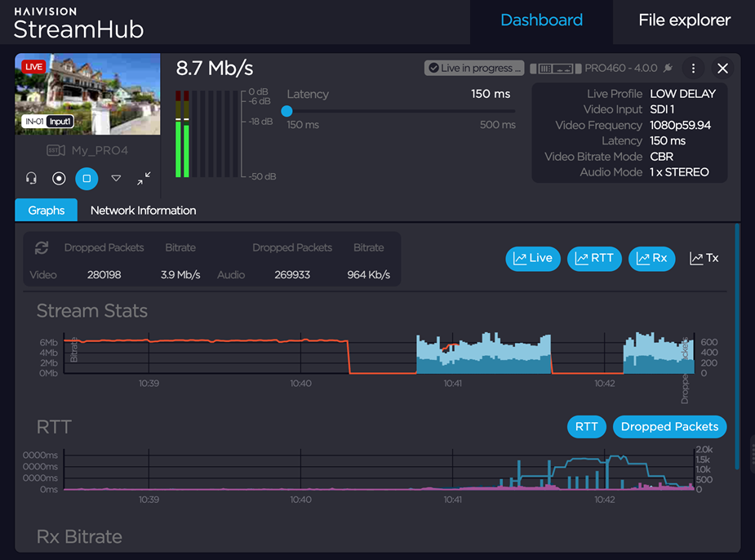Screen dimensions: 755x560
Task: Click the PRO460 device unit icon
Action: [x=555, y=69]
